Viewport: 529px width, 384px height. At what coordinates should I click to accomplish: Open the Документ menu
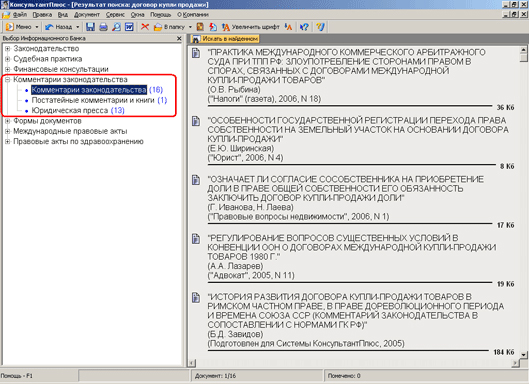[x=87, y=15]
